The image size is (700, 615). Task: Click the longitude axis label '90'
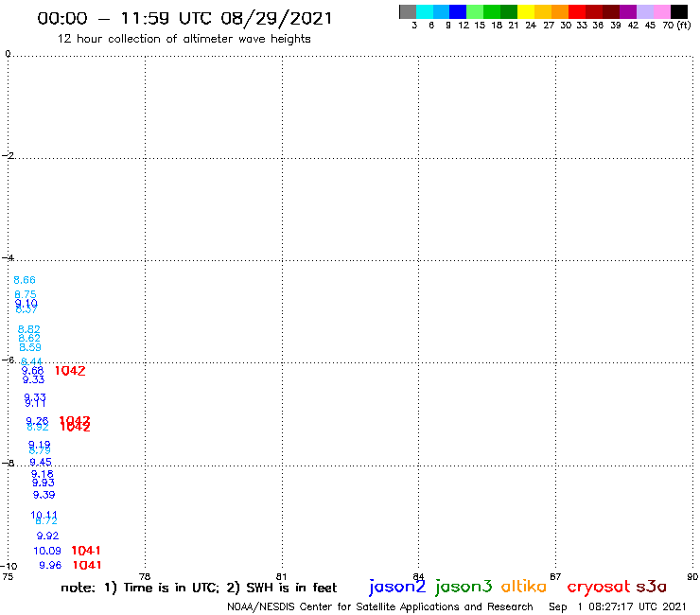[692, 576]
